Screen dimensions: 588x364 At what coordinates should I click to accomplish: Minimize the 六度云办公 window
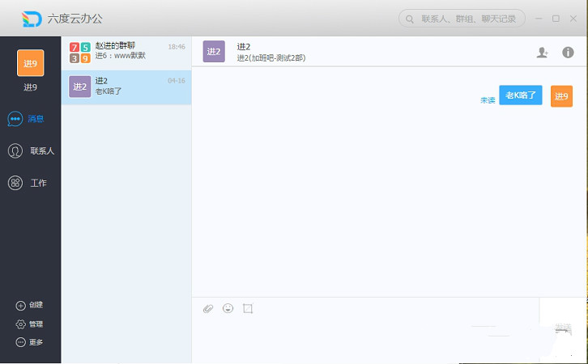pos(539,19)
